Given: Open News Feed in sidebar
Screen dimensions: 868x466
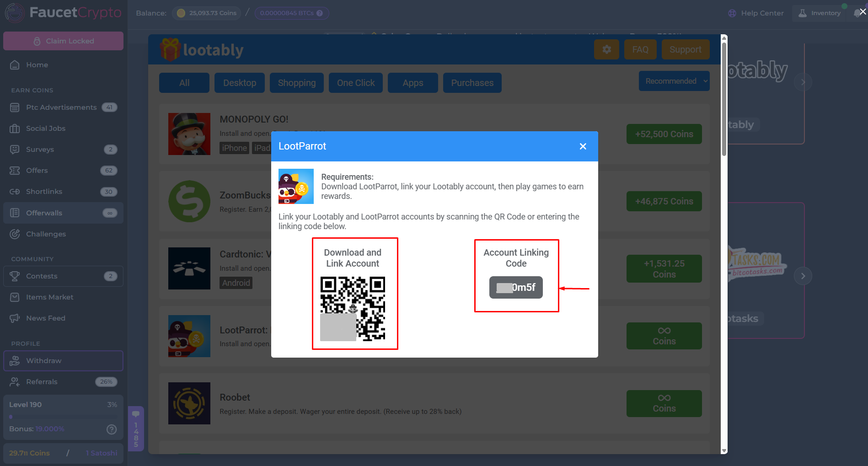Looking at the screenshot, I should 63,318.
